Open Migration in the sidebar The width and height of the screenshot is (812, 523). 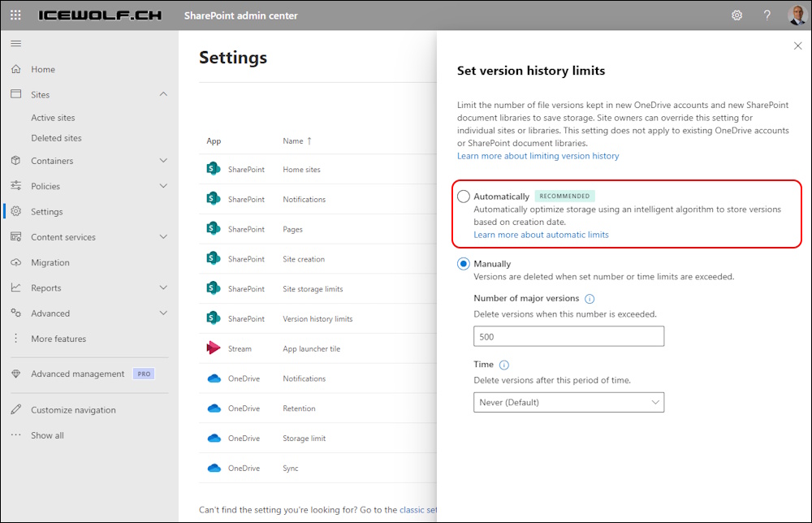point(50,262)
